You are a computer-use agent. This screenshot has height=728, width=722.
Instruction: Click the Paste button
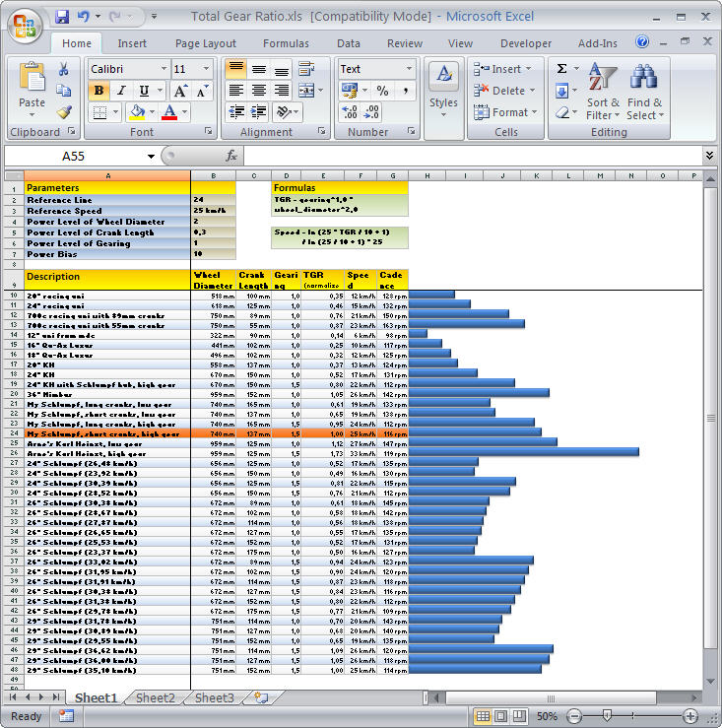pyautogui.click(x=32, y=87)
